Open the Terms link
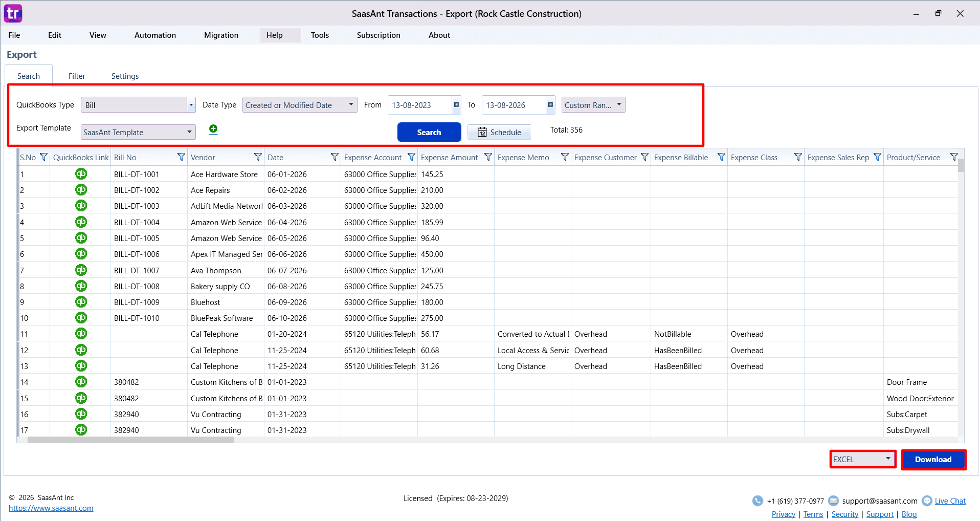Viewport: 980px width, 521px height. coord(813,514)
